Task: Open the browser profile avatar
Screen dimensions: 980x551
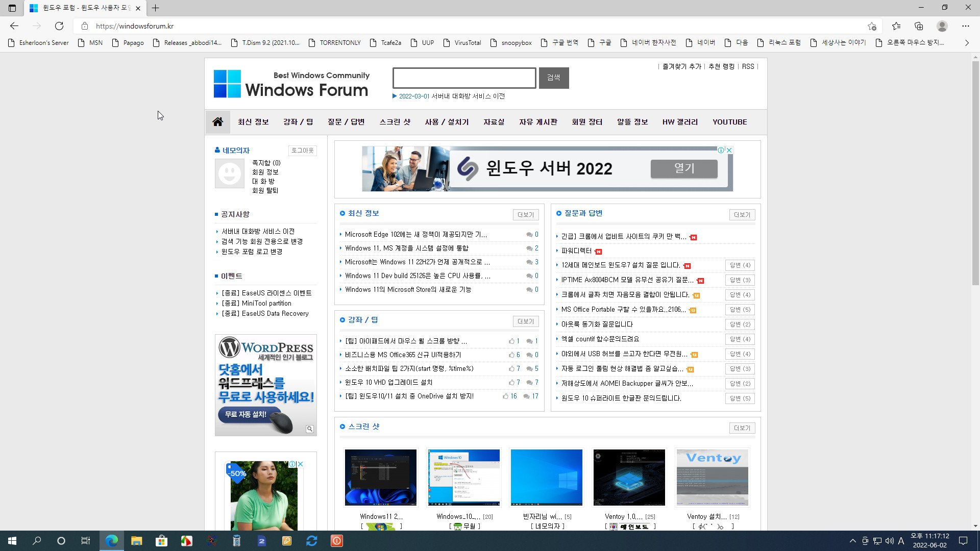Action: [942, 26]
